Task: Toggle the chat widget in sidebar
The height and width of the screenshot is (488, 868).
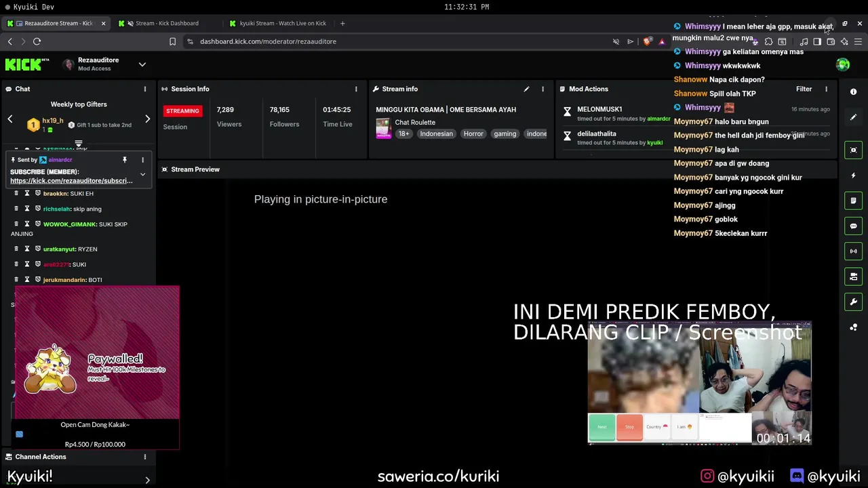Action: 854,226
